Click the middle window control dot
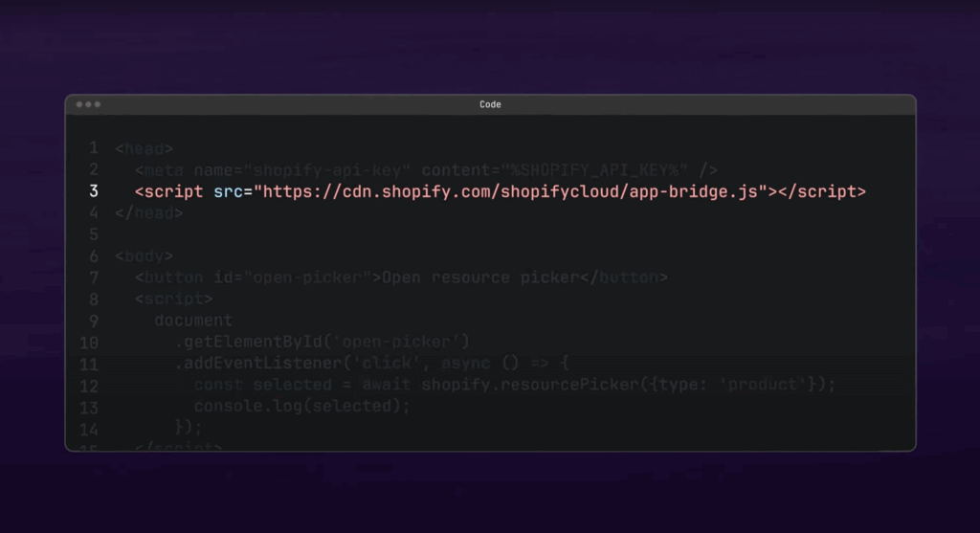 click(88, 104)
